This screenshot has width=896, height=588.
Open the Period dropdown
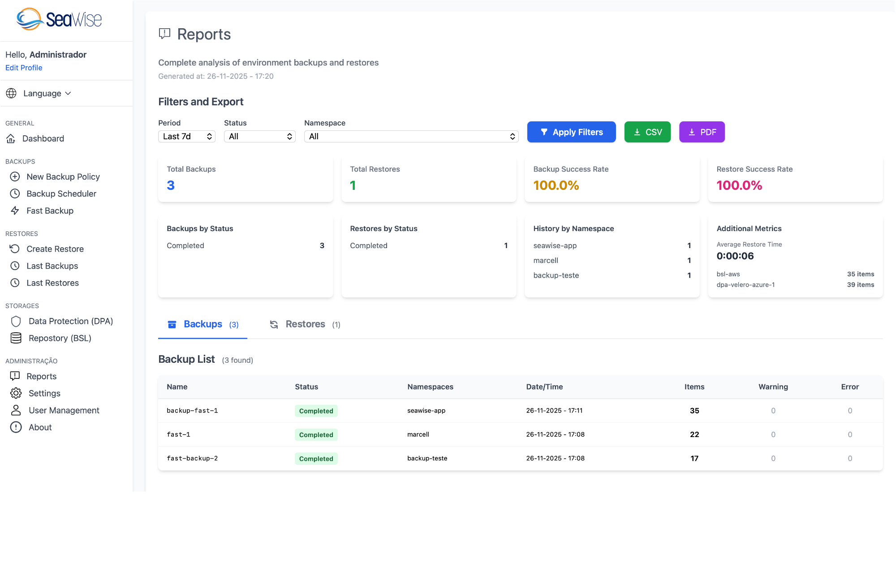tap(187, 137)
